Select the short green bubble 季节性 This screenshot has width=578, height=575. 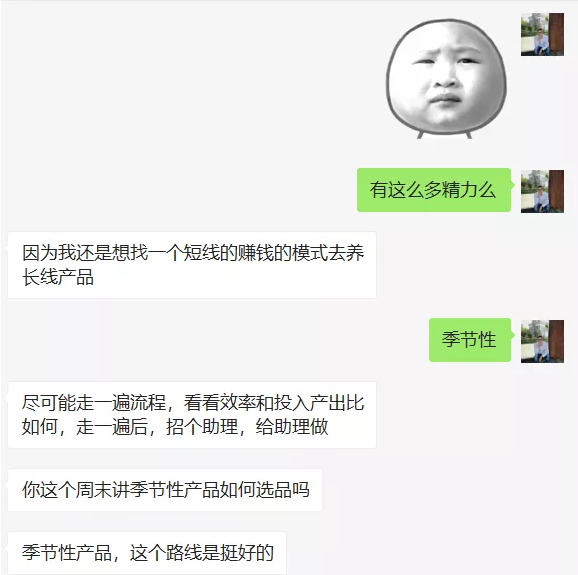pyautogui.click(x=470, y=340)
